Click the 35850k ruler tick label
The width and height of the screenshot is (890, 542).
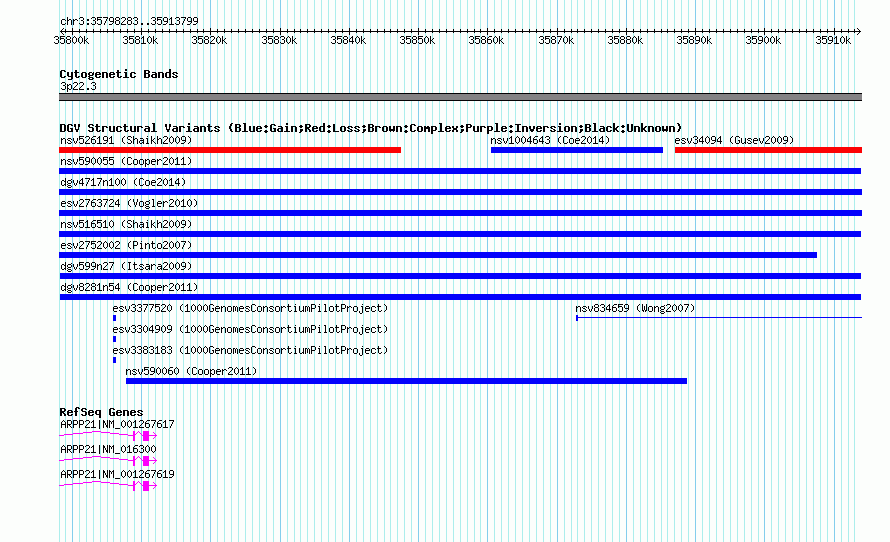(x=417, y=40)
